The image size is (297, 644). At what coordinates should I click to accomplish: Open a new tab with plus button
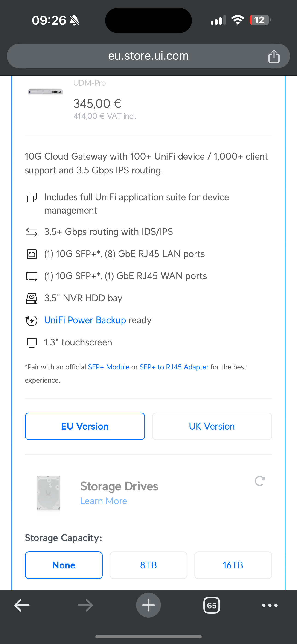pos(148,605)
